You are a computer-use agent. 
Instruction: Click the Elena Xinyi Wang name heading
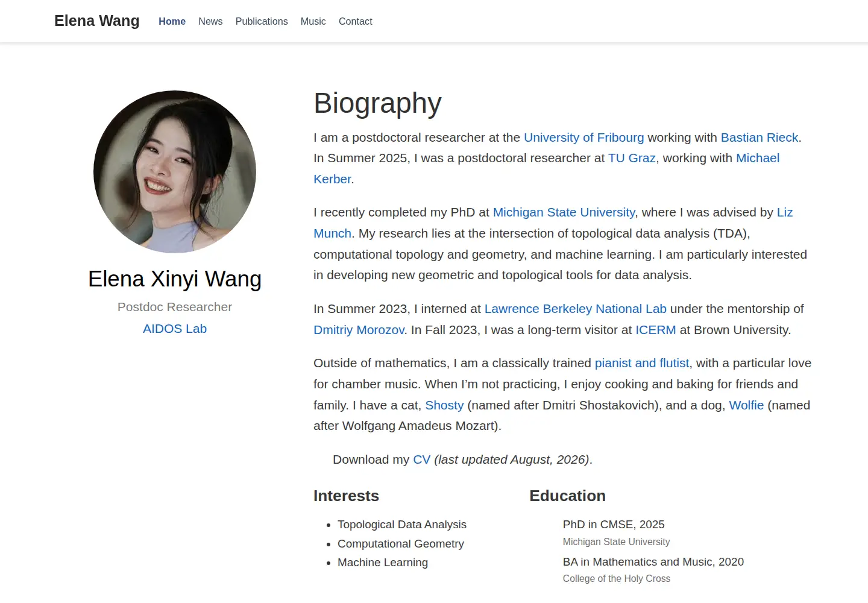point(175,279)
